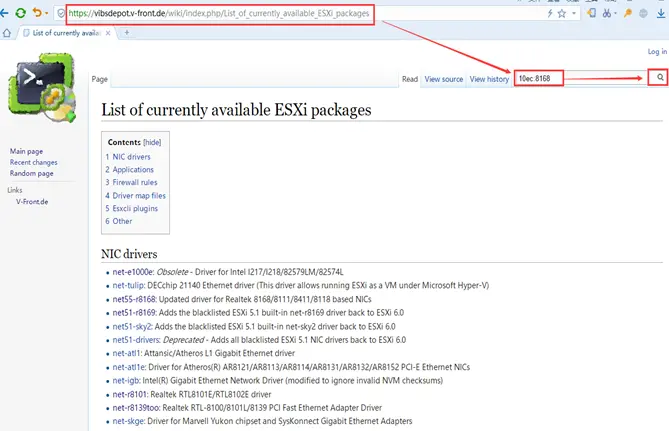Click the home icon on tab bar
The image size is (669, 431).
6,33
